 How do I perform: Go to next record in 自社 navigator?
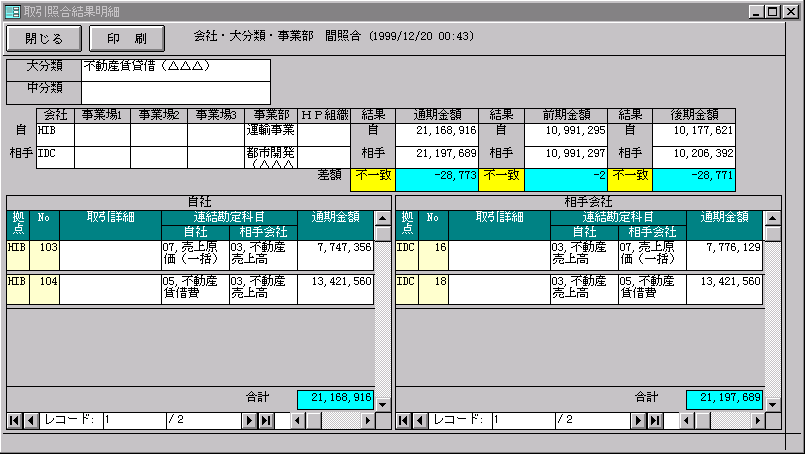[x=250, y=421]
